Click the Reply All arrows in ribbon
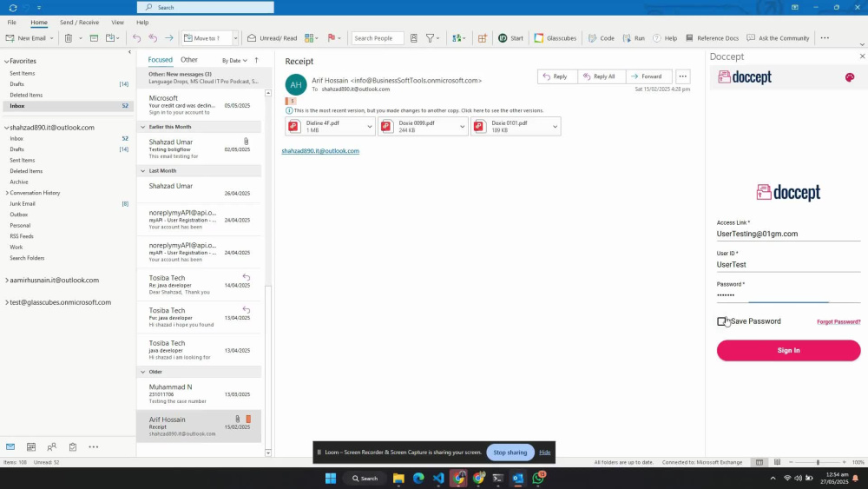Image resolution: width=868 pixels, height=489 pixels. click(153, 38)
